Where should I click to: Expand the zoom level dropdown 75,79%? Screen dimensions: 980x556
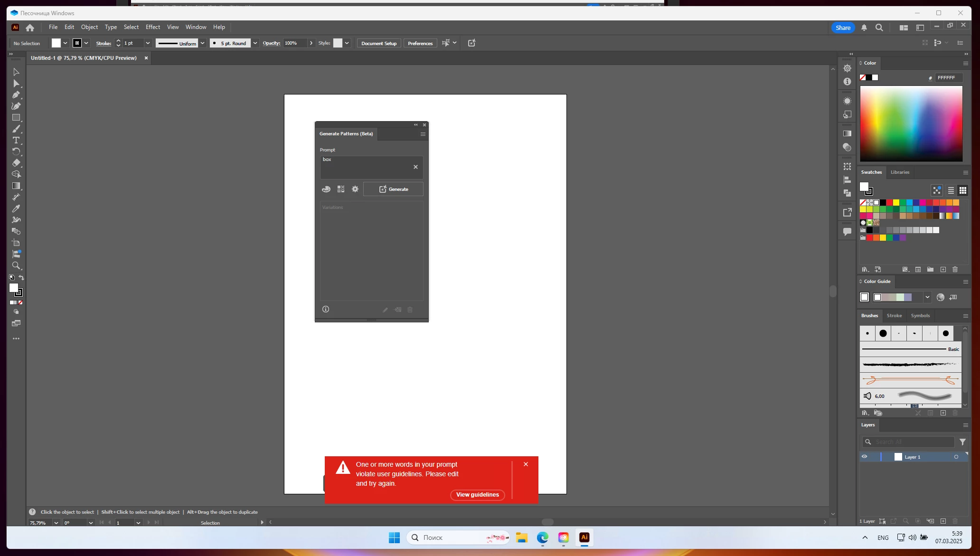pyautogui.click(x=56, y=523)
